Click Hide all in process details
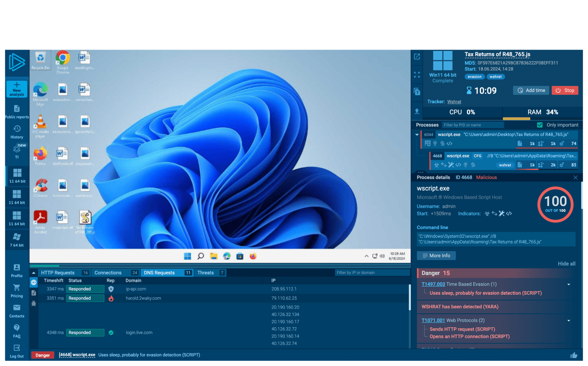The height and width of the screenshot is (366, 588). tap(566, 264)
